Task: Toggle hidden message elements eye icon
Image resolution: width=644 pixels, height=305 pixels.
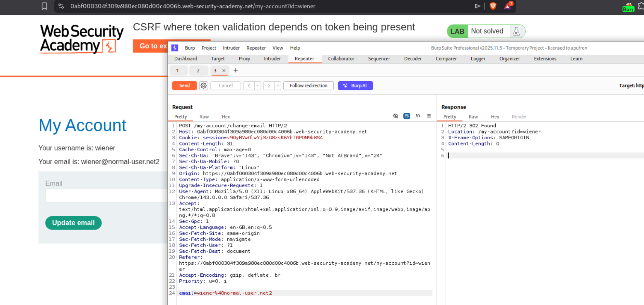Action: [x=395, y=116]
